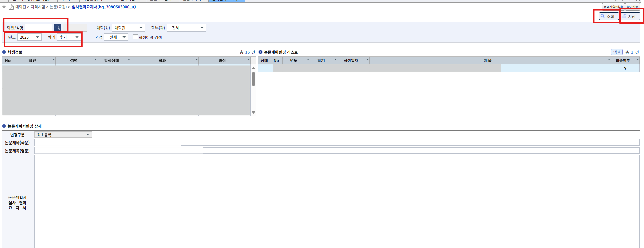Open the 변경구분 최초등록 dropdown
The height and width of the screenshot is (248, 644).
point(63,135)
